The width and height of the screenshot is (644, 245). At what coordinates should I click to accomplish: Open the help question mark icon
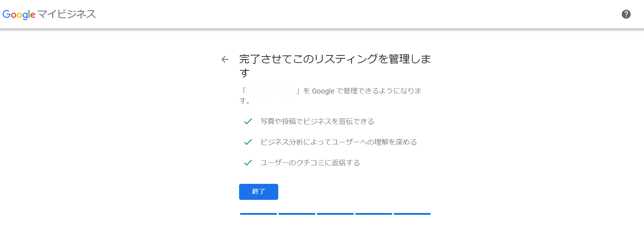click(x=626, y=14)
